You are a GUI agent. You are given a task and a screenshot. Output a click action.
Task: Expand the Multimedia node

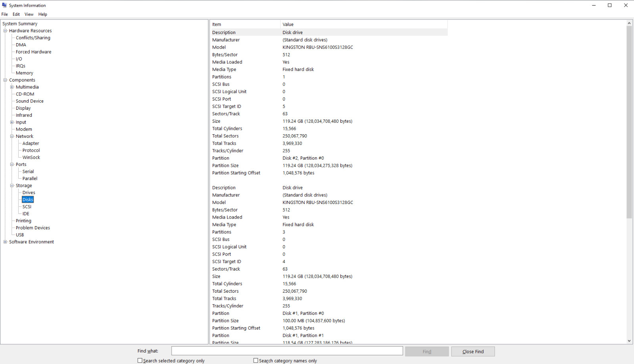12,87
